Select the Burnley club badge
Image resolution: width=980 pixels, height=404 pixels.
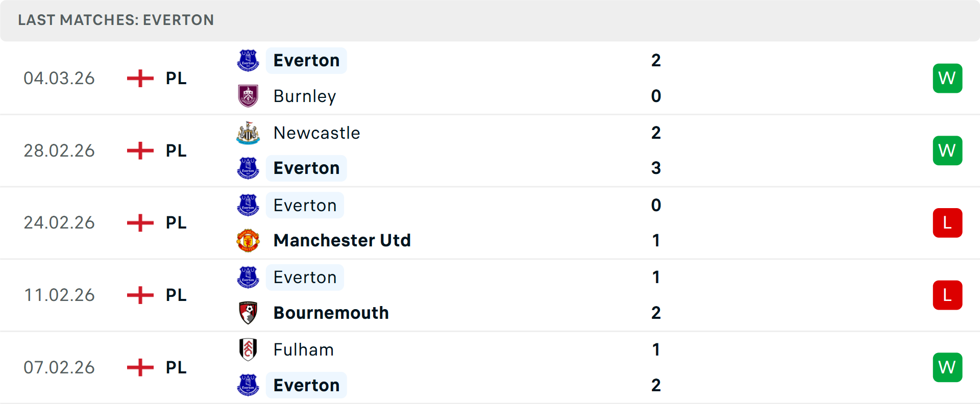pyautogui.click(x=248, y=96)
